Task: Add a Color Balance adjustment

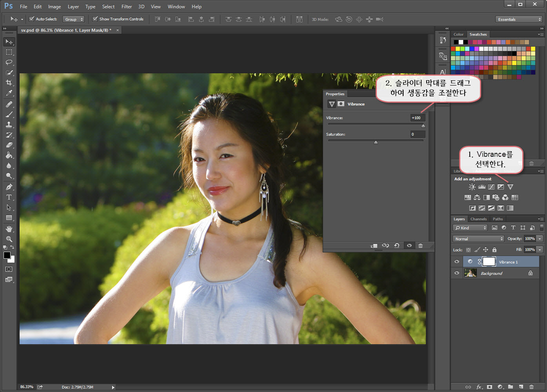Action: pos(477,198)
